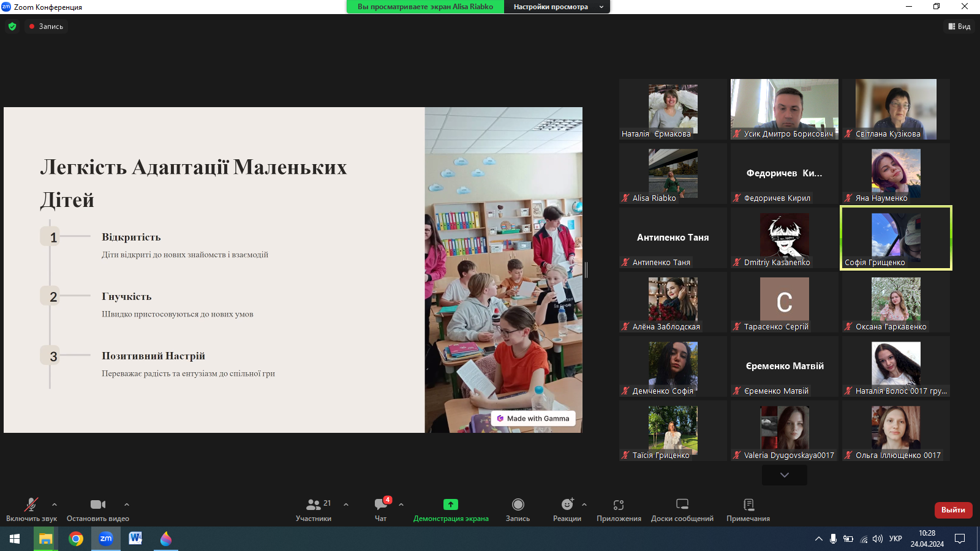The height and width of the screenshot is (551, 980).
Task: Open Microsoft Word from the taskbar
Action: (136, 539)
